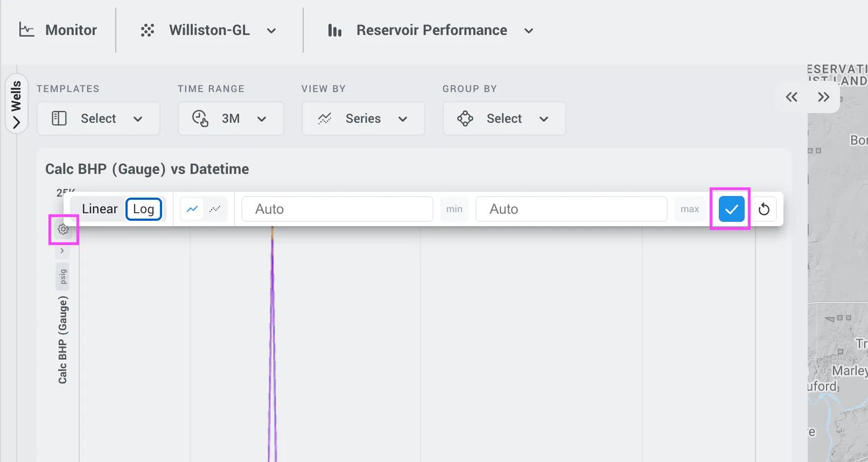Image resolution: width=868 pixels, height=462 pixels.
Task: Click the chart title Calc BHP vs Datetime
Action: pos(147,169)
